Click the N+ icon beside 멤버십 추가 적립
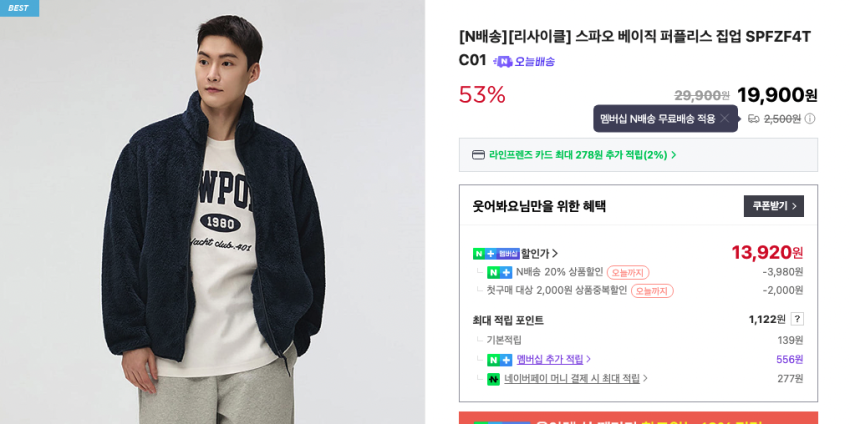 click(x=499, y=360)
